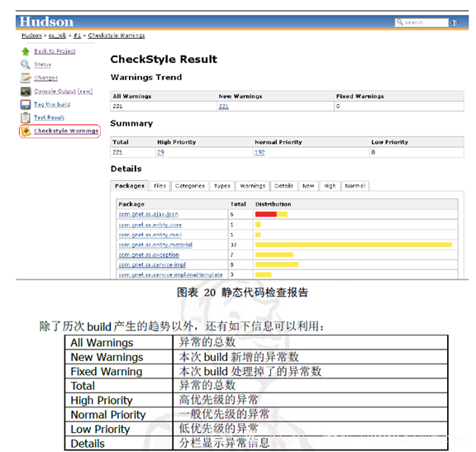This screenshot has height=452, width=476.
Task: Open the Status link
Action: click(42, 64)
